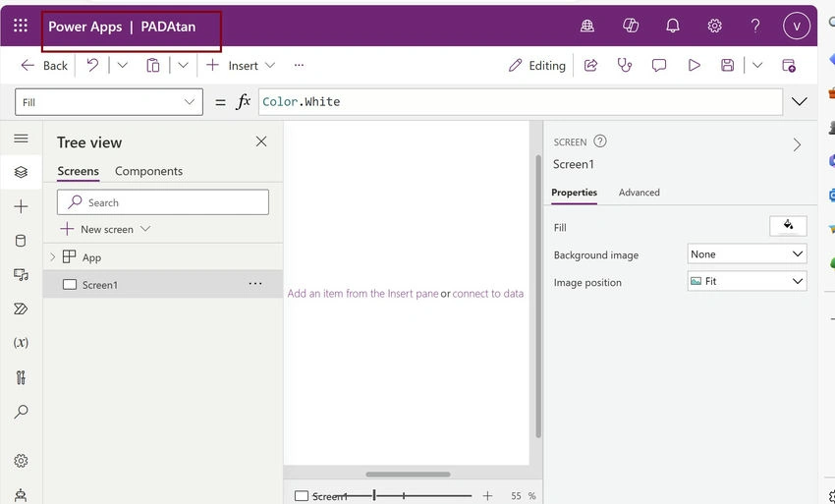Viewport: 835px width, 504px height.
Task: Open the Advanced tools icon
Action: tap(21, 377)
